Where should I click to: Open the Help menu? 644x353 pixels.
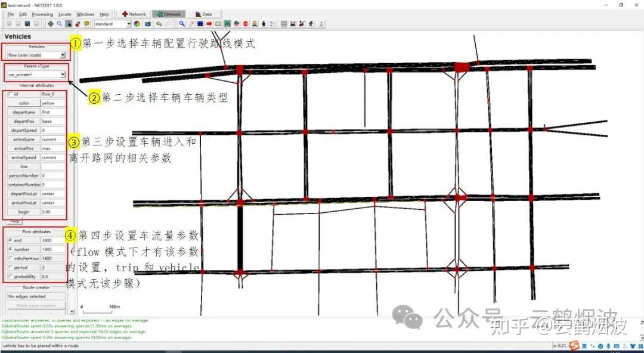click(104, 14)
